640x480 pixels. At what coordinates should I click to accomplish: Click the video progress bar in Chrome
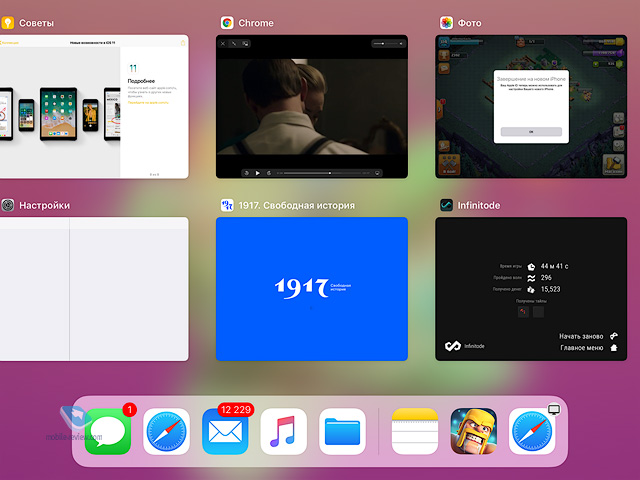[x=323, y=173]
